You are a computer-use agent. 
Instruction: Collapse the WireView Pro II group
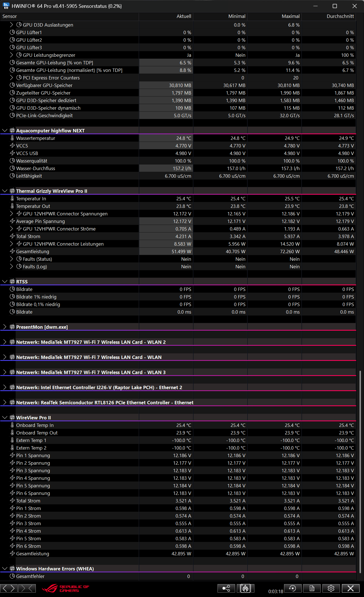point(5,417)
